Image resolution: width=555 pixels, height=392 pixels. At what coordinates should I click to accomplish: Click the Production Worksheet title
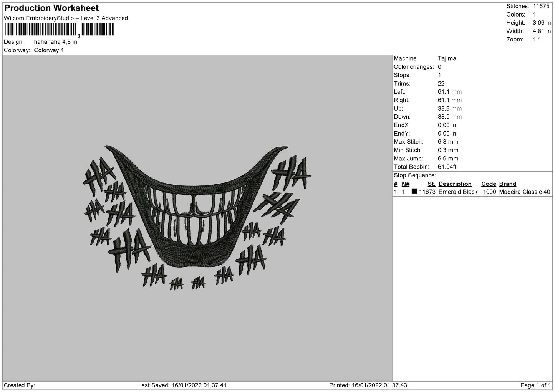pos(51,8)
